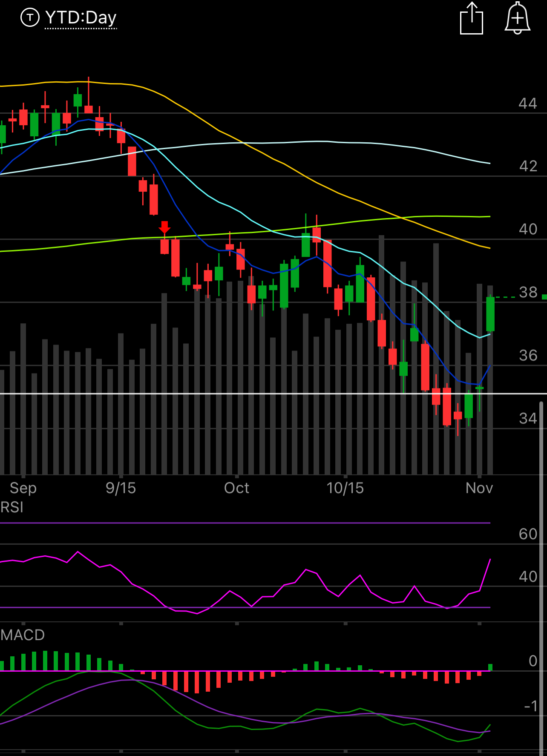
Task: Select the MACD indicator label
Action: [x=23, y=635]
